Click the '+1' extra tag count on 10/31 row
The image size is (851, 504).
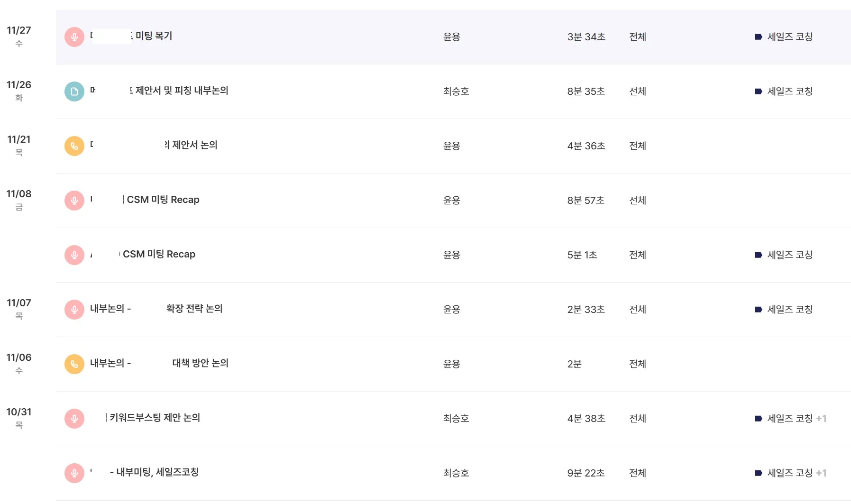tap(821, 419)
